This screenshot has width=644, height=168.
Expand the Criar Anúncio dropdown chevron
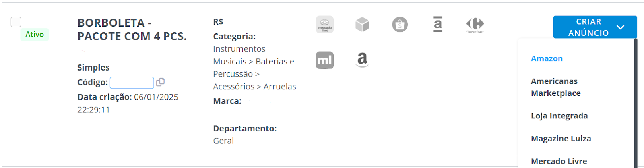pyautogui.click(x=620, y=27)
